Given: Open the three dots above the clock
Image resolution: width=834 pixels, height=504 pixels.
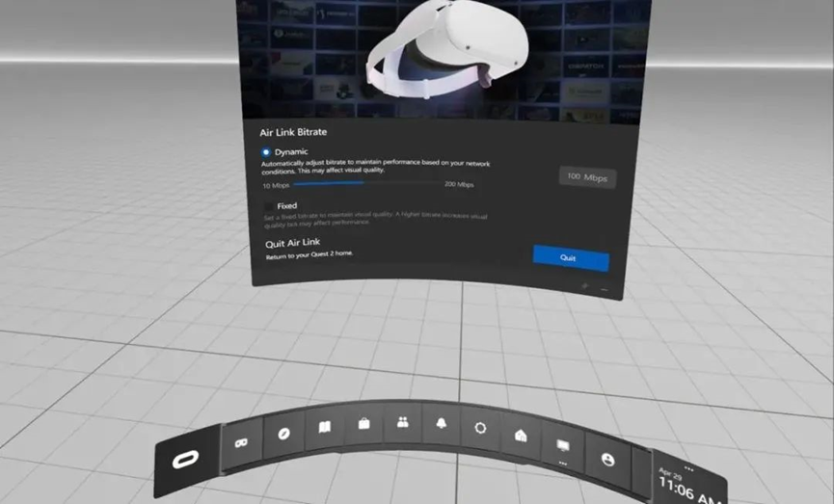Looking at the screenshot, I should 688,468.
